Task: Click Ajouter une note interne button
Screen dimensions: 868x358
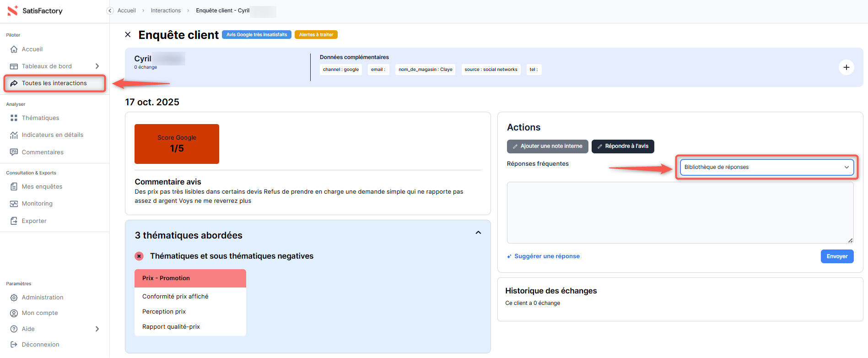Action: [547, 146]
